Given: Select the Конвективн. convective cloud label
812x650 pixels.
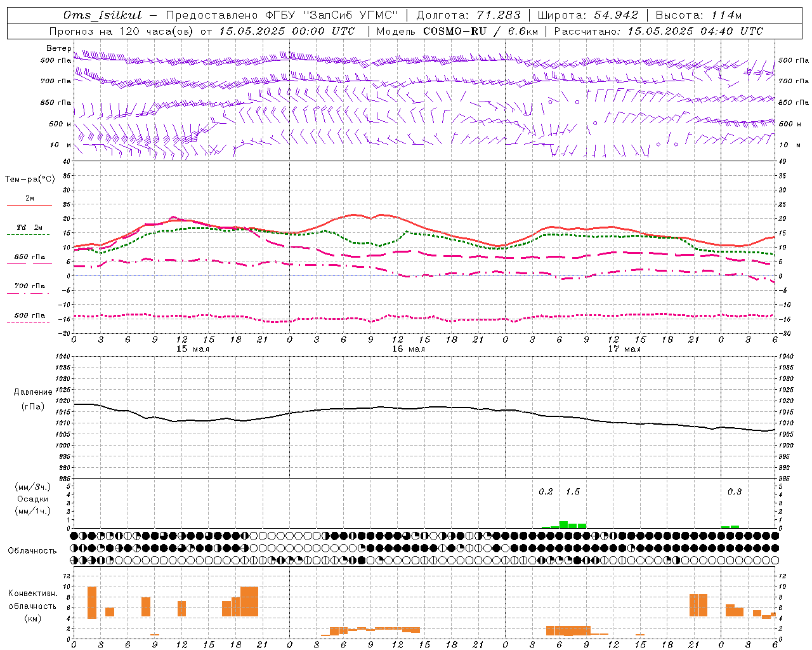Looking at the screenshot, I should pyautogui.click(x=32, y=594).
